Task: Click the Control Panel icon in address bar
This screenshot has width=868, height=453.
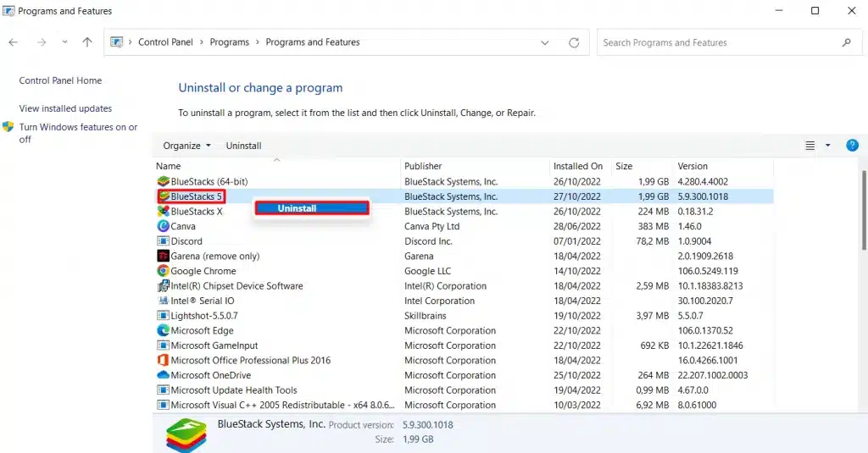Action: tap(116, 42)
